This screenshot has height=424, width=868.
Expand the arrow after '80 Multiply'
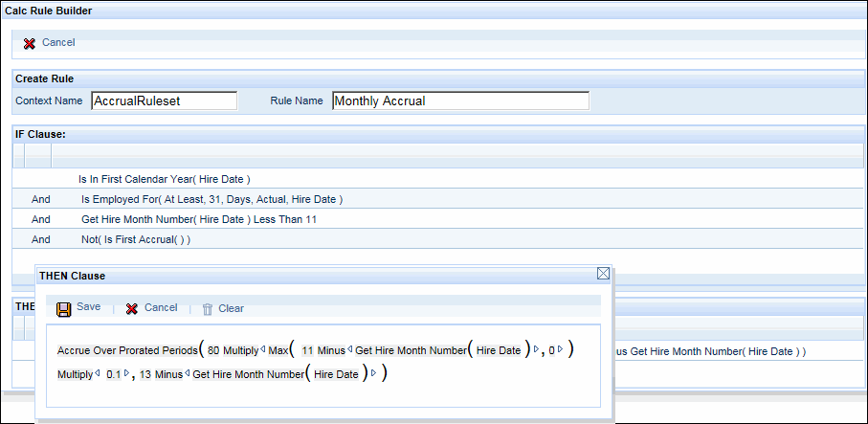(263, 350)
